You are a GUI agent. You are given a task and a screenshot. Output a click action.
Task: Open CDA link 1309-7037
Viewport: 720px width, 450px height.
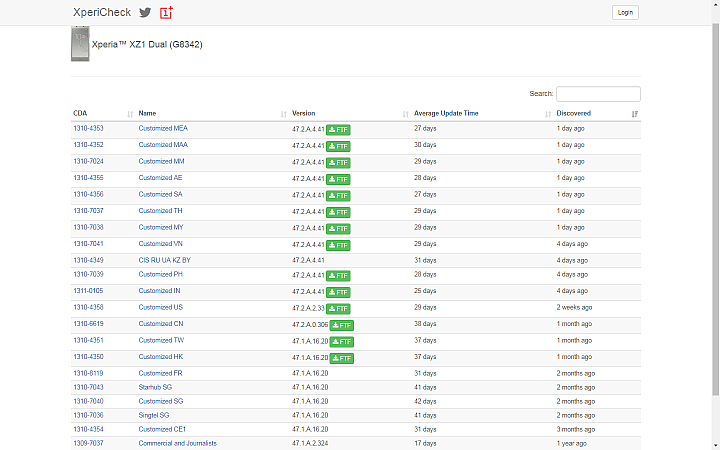point(89,444)
